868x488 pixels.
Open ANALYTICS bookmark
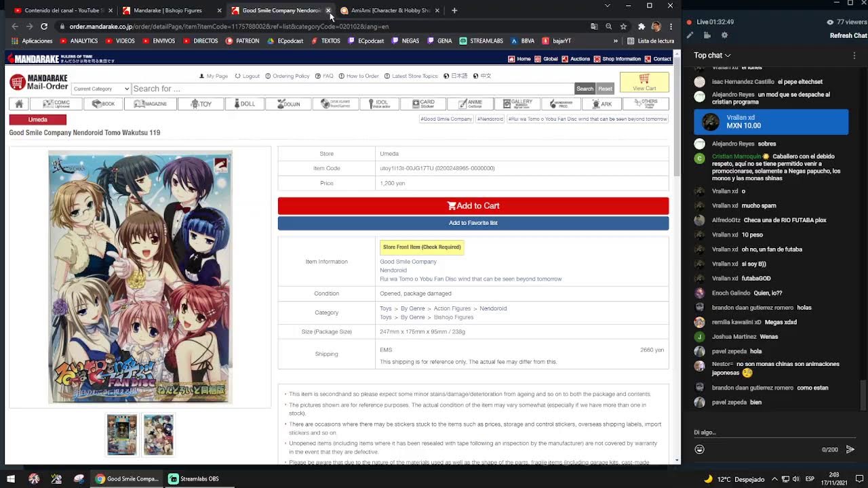(x=79, y=41)
